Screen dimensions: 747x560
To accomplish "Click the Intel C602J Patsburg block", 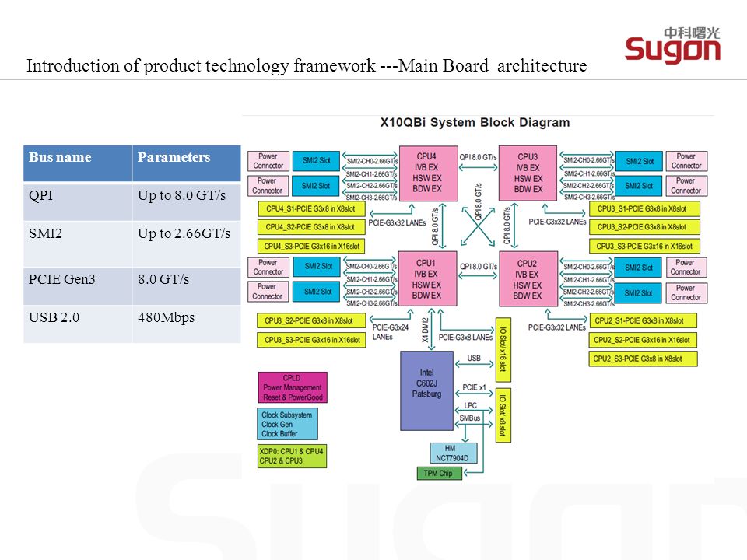I will (427, 390).
